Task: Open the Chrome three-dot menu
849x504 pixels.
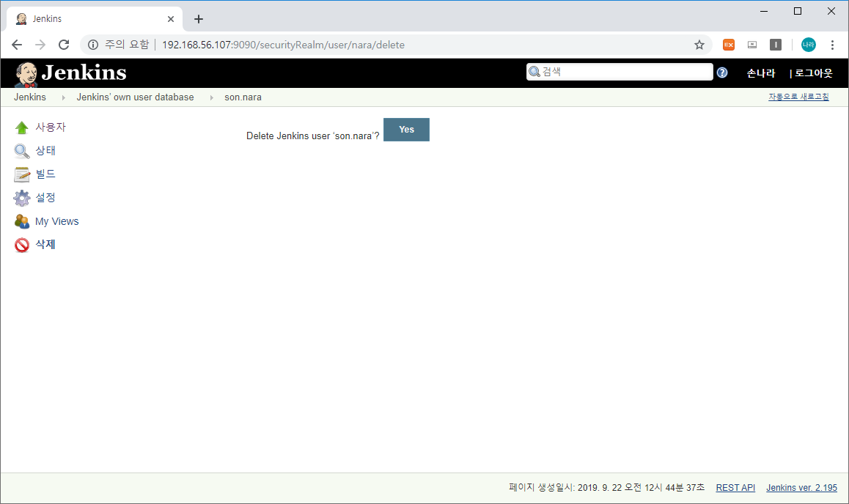Action: coord(832,45)
